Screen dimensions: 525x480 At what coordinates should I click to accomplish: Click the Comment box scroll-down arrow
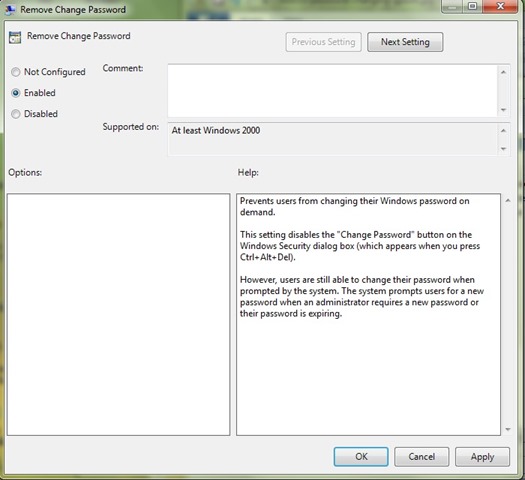pyautogui.click(x=504, y=110)
